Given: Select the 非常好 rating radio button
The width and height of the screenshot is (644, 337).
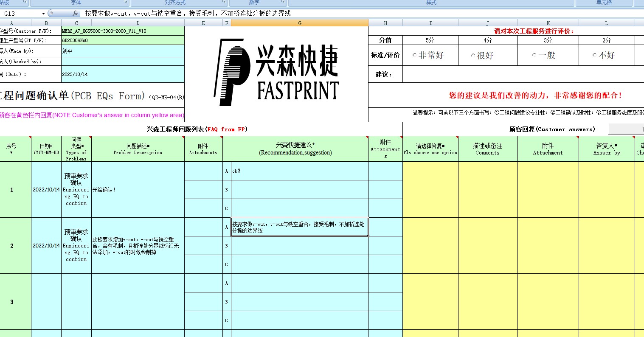Looking at the screenshot, I should [x=414, y=56].
